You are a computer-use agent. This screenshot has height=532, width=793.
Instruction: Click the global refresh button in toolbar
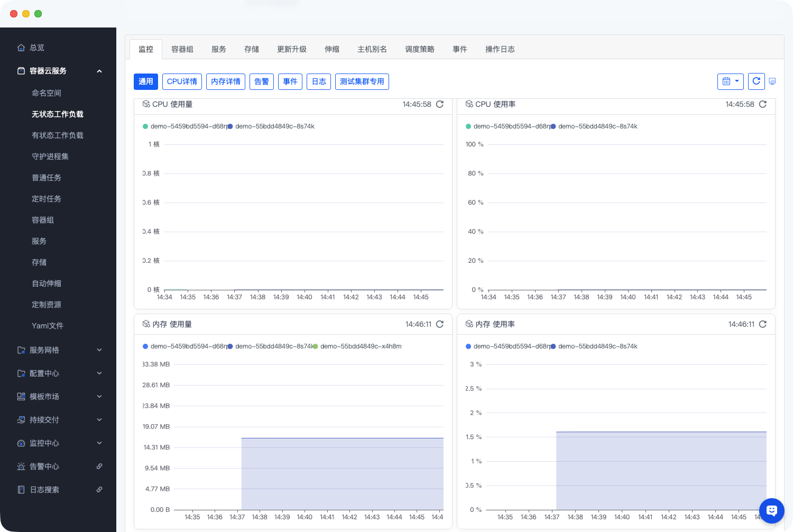tap(756, 81)
